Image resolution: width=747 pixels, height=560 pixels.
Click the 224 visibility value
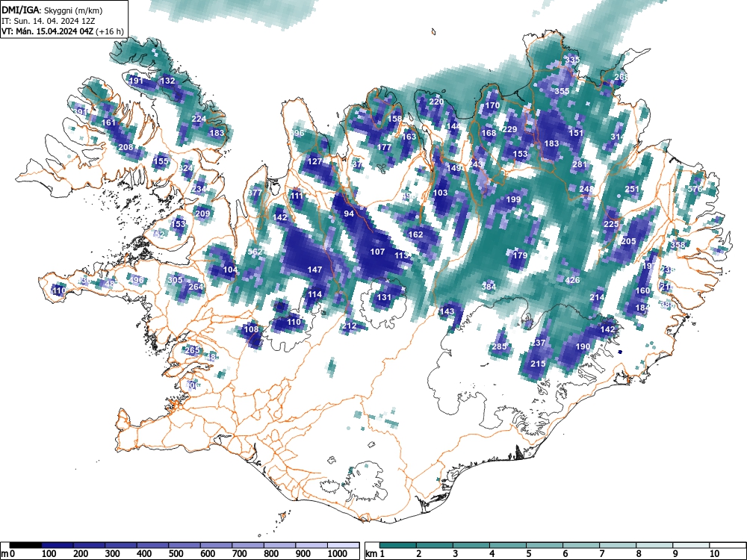tap(199, 119)
